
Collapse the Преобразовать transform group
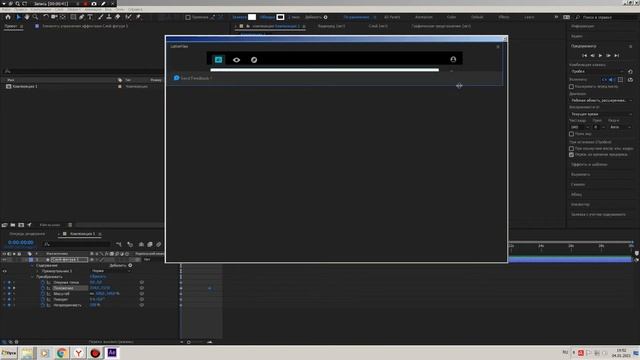click(x=32, y=277)
